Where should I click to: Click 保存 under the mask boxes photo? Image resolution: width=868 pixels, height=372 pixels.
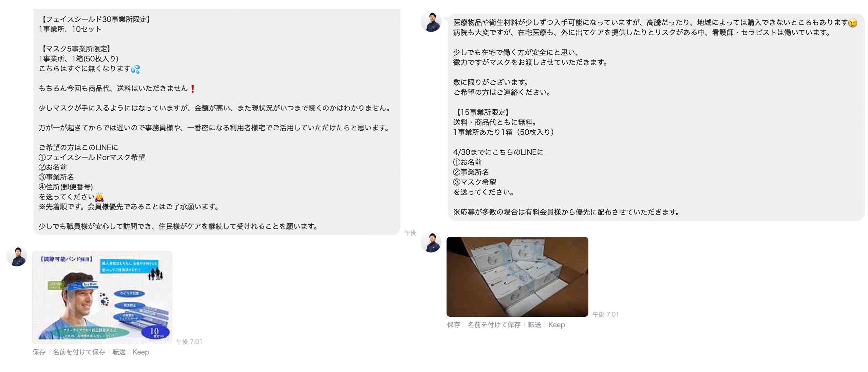coord(453,324)
